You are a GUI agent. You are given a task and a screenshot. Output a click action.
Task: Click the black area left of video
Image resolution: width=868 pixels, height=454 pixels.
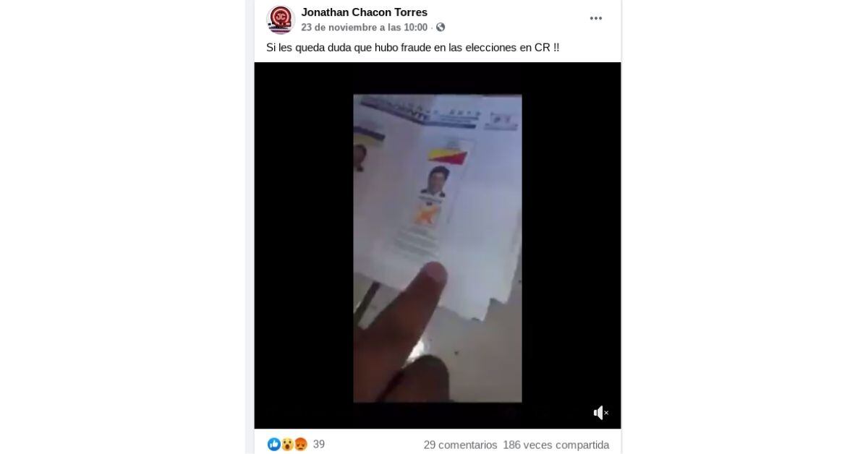coord(304,246)
